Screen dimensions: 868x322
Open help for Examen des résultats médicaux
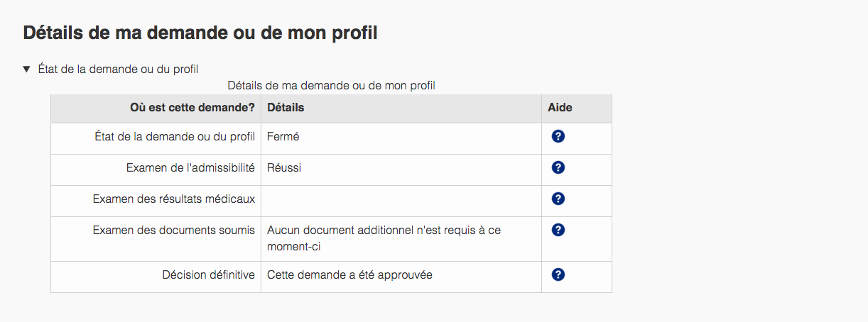tap(558, 199)
